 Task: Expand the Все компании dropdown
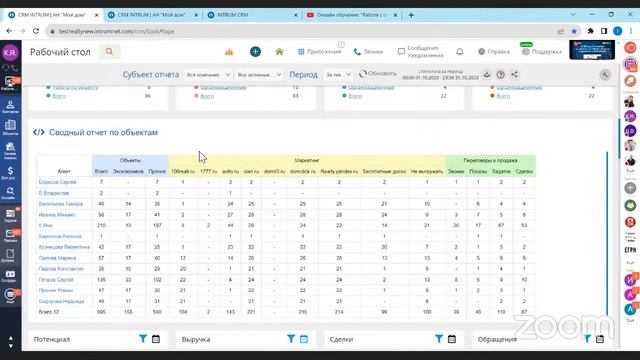pyautogui.click(x=208, y=75)
